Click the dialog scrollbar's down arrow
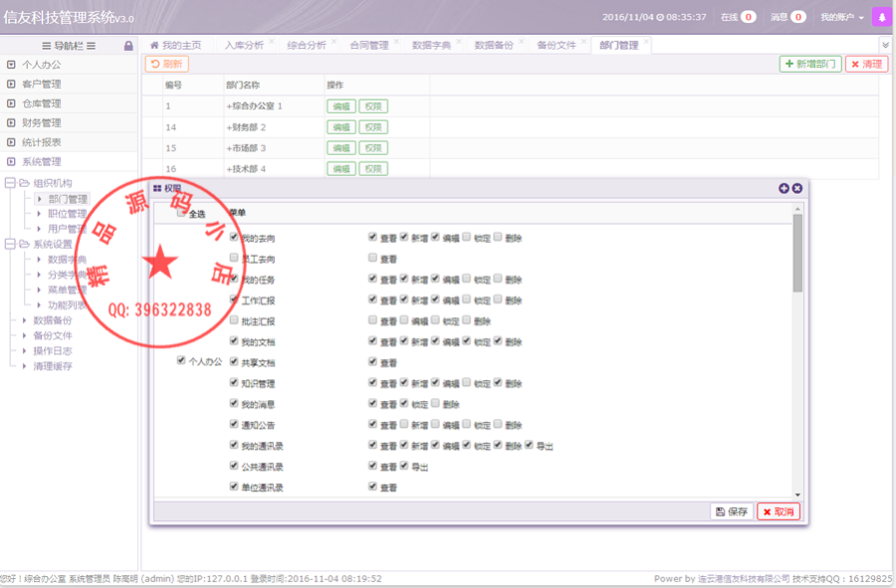 (797, 494)
